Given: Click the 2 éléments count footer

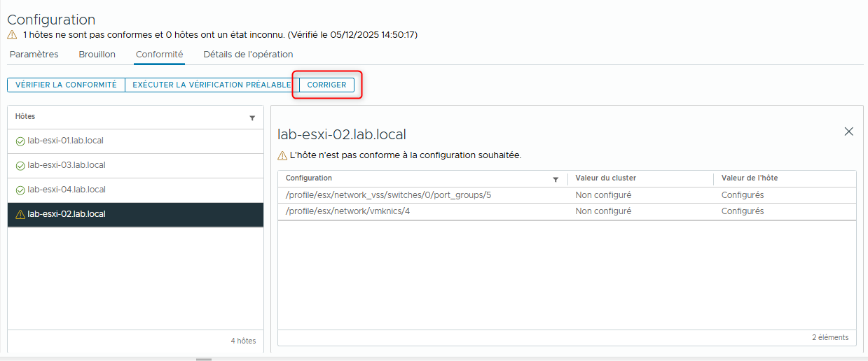Looking at the screenshot, I should point(830,337).
